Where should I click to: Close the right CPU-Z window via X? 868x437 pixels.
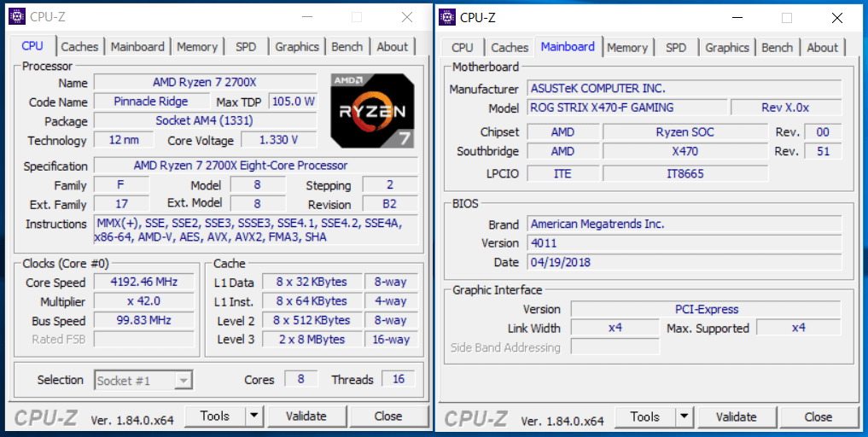pyautogui.click(x=837, y=18)
